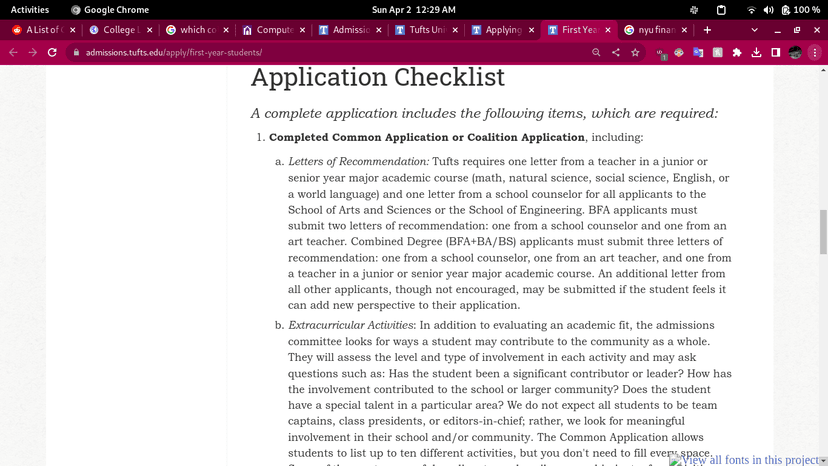Close the 'College' tab
This screenshot has width=828, height=466.
[149, 30]
